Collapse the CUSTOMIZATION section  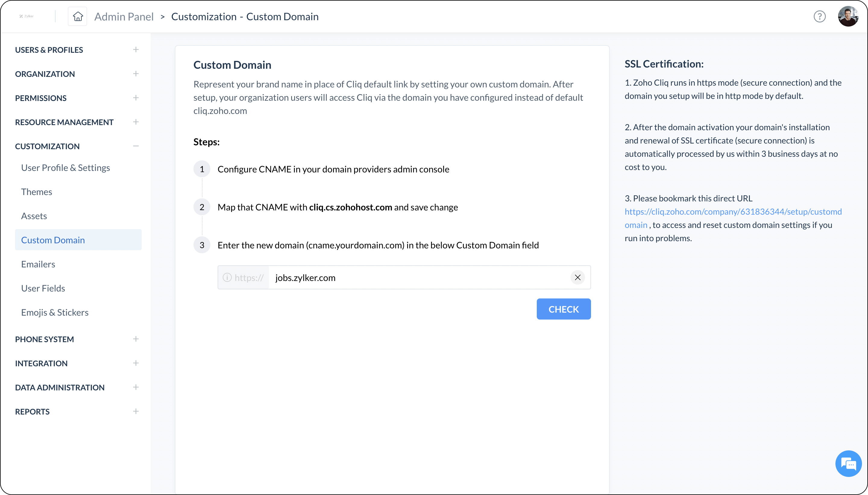pos(136,146)
